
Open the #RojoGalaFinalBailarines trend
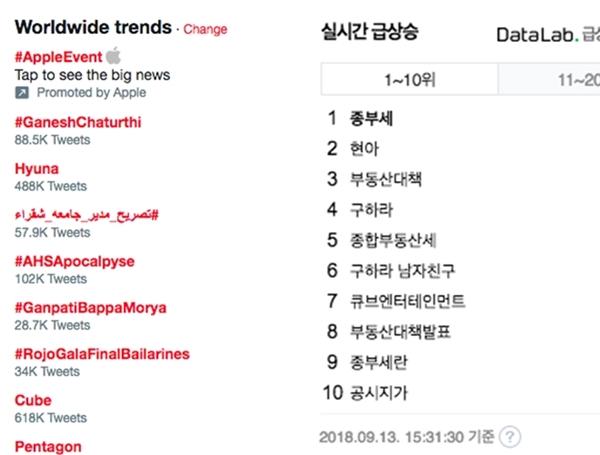[102, 353]
